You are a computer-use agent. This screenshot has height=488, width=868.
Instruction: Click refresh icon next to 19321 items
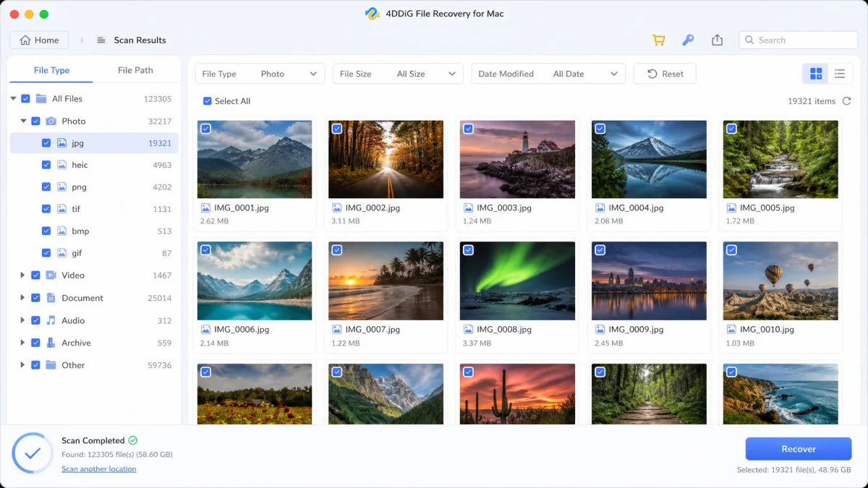tap(846, 101)
